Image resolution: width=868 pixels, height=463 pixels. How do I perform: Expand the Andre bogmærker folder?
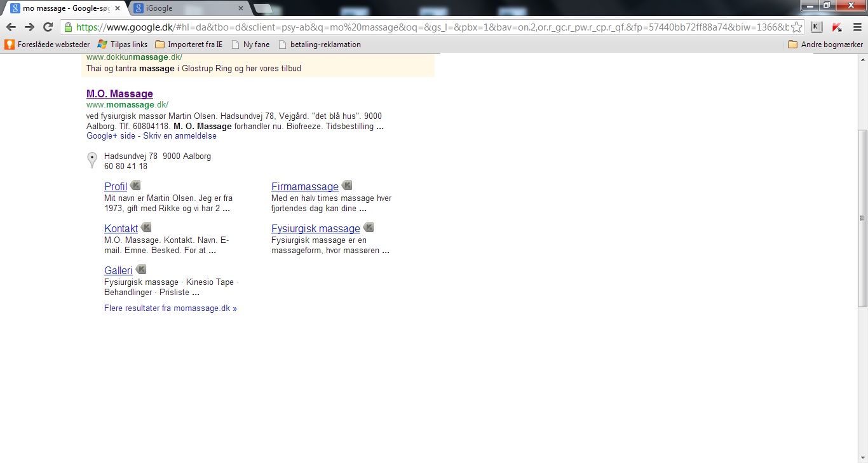click(825, 45)
